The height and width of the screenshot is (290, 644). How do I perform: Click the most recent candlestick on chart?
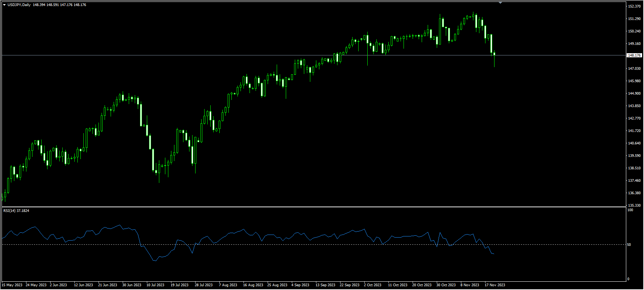coord(494,55)
